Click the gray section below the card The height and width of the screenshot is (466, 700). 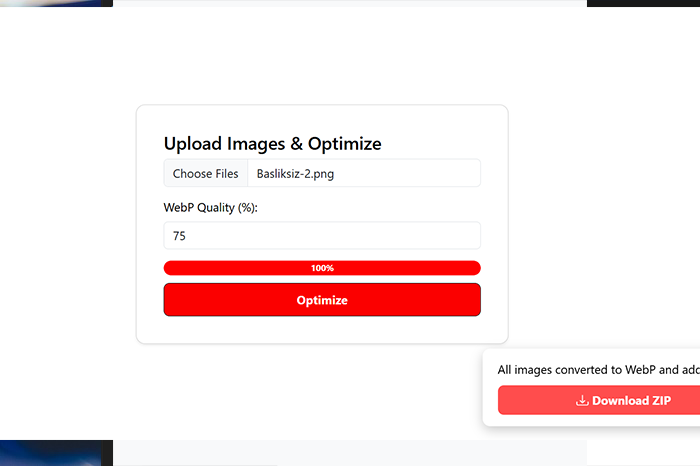point(350,453)
